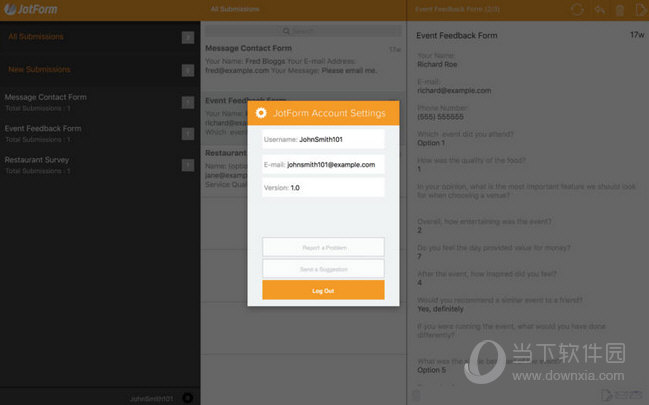Click the refresh icon in top toolbar
The height and width of the screenshot is (405, 649).
(577, 10)
